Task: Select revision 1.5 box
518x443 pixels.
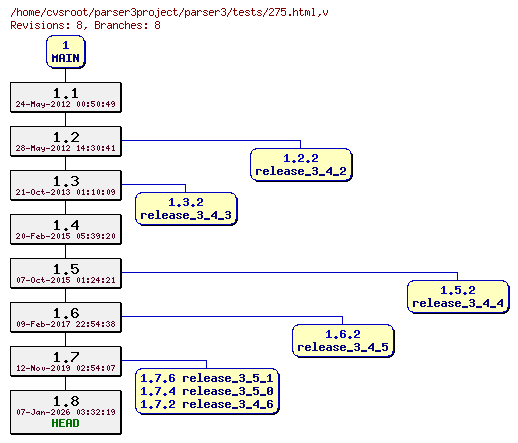Action: 66,273
